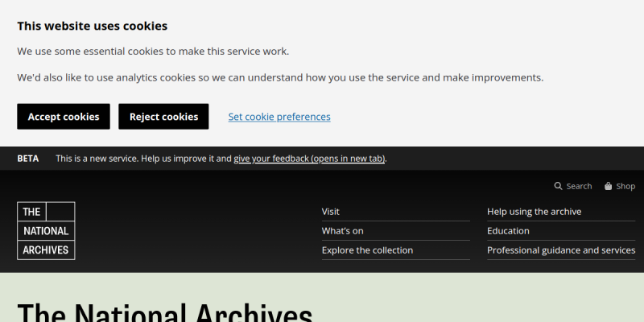Click 'We use some essential cookies' text
The image size is (644, 322).
point(153,52)
